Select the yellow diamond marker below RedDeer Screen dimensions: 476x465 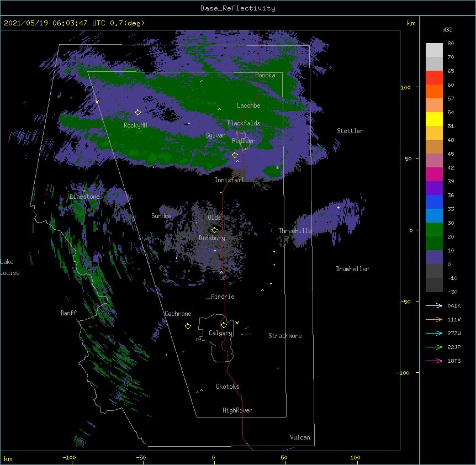click(x=235, y=155)
